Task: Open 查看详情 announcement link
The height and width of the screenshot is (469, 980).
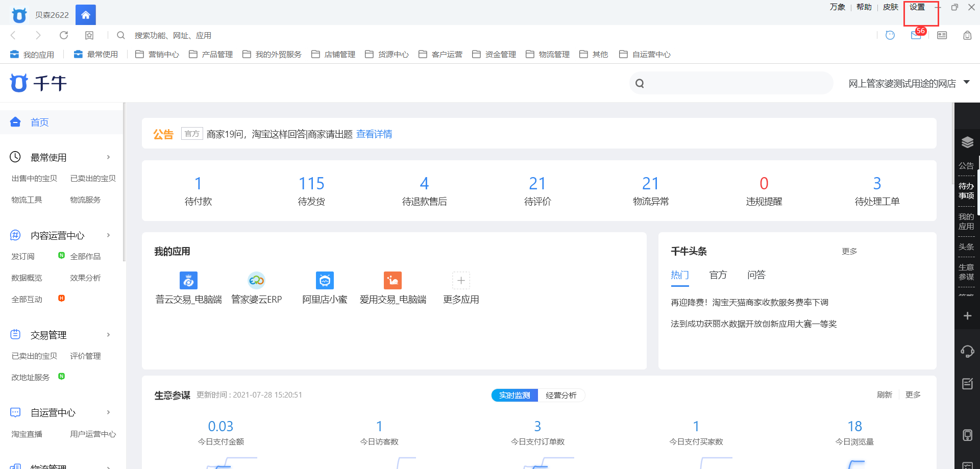Action: (374, 134)
